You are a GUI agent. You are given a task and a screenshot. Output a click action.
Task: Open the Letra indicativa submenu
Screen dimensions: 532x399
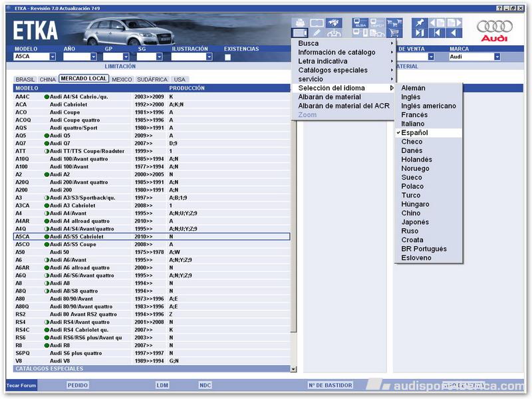coord(342,61)
